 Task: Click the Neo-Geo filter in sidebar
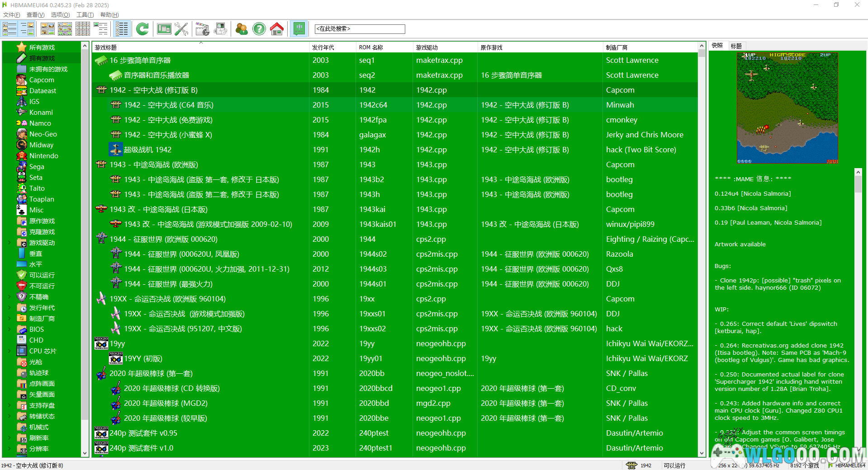pos(43,134)
